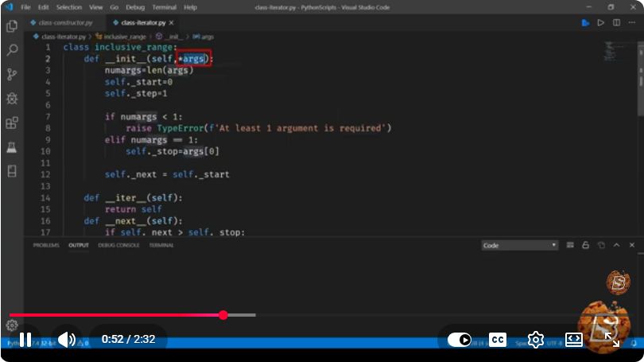Viewport: 644px width, 362px height.
Task: Open the Debug menu
Action: coord(135,7)
